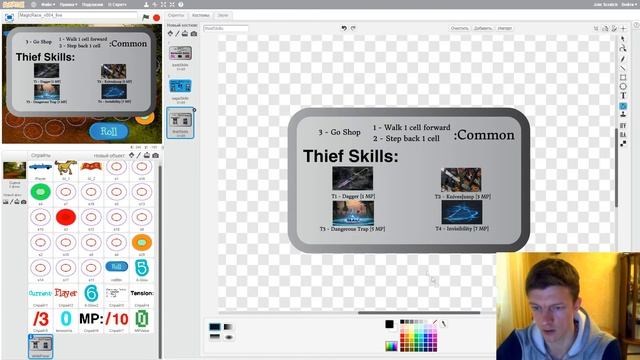Select the Text tool
This screenshot has width=640, height=360.
click(623, 96)
